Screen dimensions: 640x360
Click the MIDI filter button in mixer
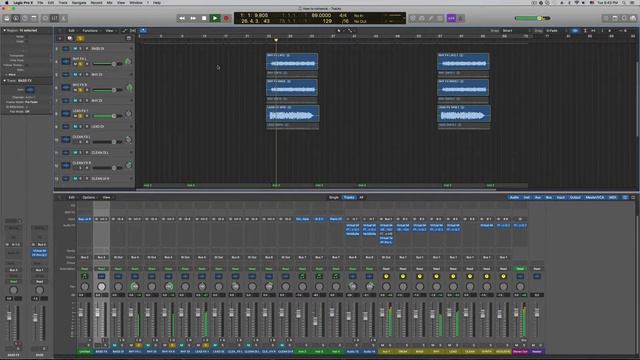[613, 198]
